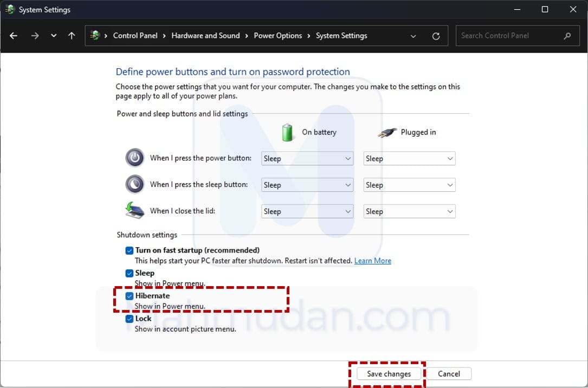Viewport: 588px width, 388px height.
Task: Toggle the Hibernate checkbox
Action: click(130, 296)
